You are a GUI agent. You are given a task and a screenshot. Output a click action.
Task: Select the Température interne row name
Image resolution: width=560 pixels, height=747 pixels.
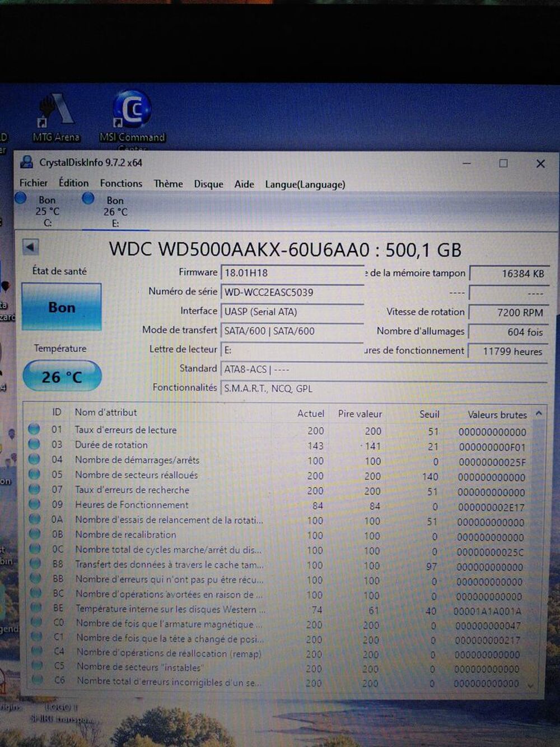click(x=171, y=609)
